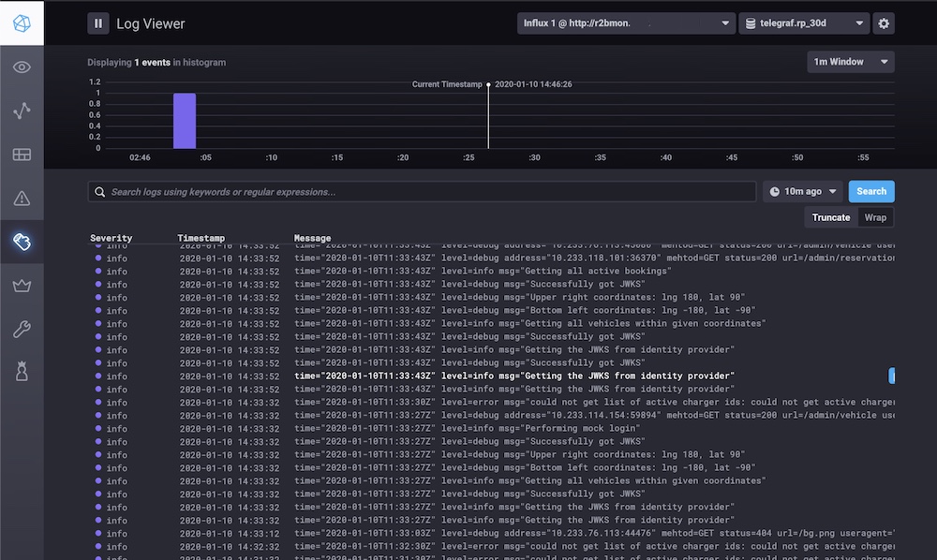Open Alerting triangle icon in sidebar
The image size is (937, 560).
(22, 199)
